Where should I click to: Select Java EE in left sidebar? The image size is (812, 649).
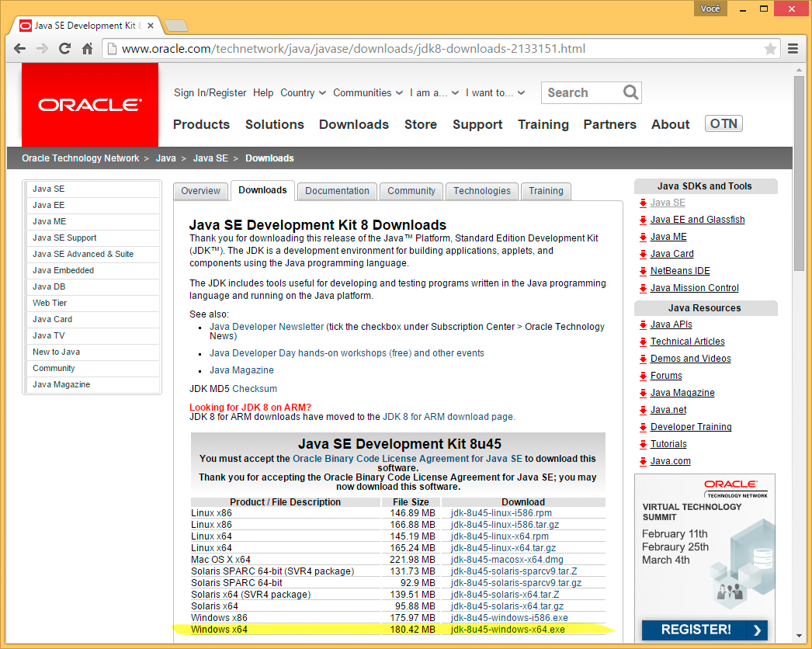click(x=93, y=205)
